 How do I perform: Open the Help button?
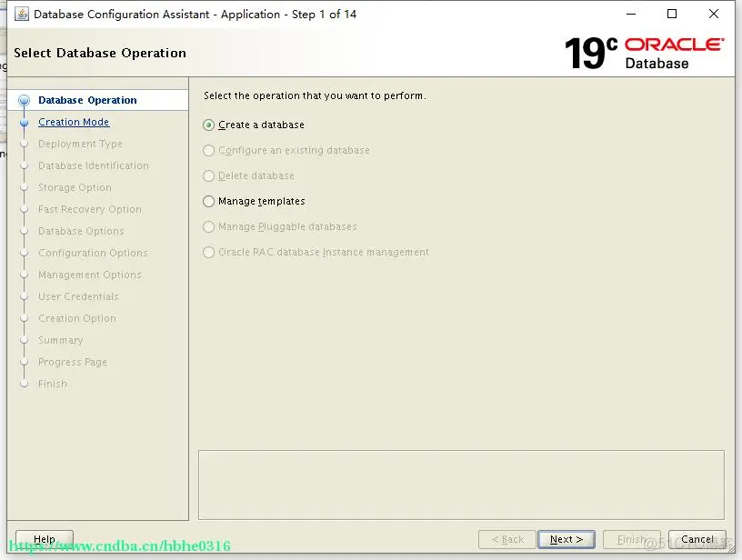[x=45, y=539]
